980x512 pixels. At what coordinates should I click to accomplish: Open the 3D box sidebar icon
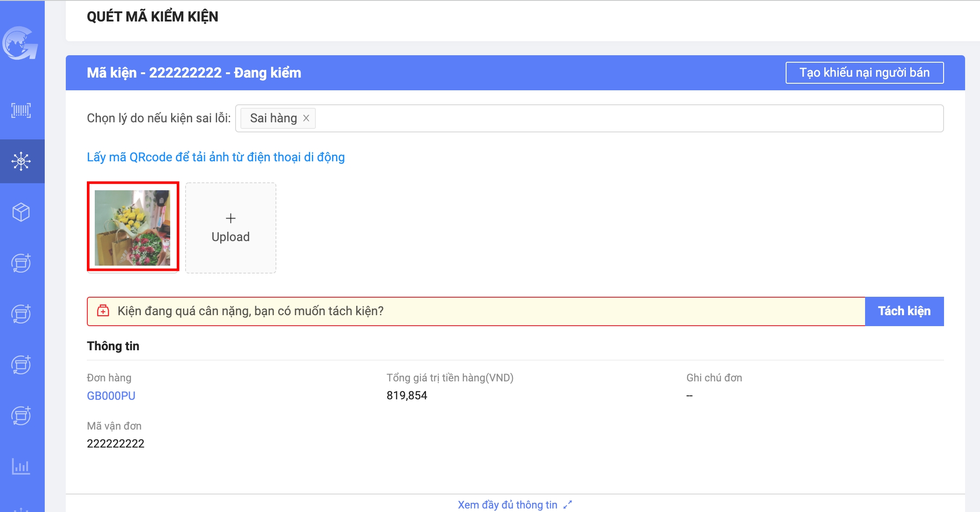tap(21, 212)
